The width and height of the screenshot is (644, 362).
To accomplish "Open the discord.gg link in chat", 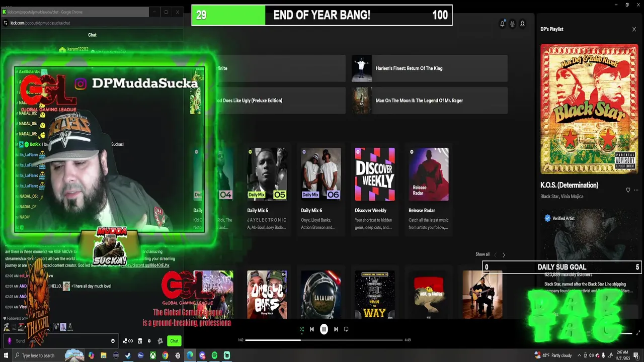I will [x=145, y=265].
